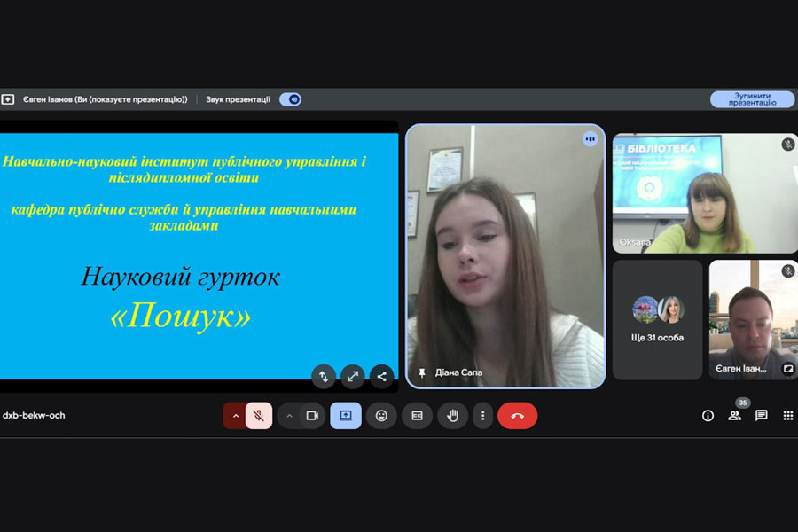Click Діана Сапа's video tile
The image size is (798, 532).
tap(505, 256)
